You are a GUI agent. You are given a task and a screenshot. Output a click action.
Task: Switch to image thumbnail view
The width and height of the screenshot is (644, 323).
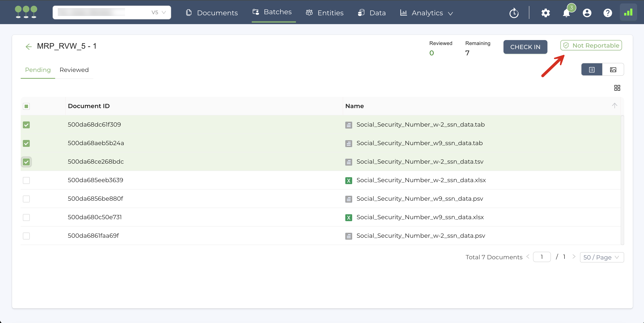613,70
